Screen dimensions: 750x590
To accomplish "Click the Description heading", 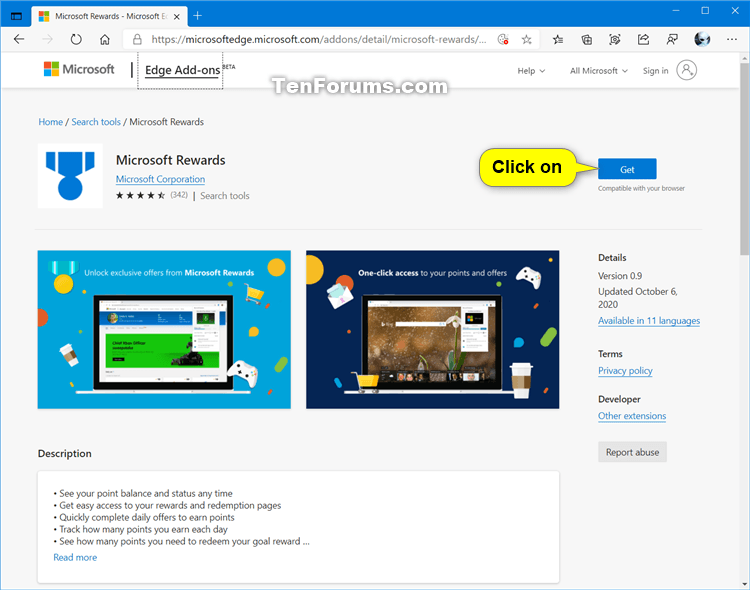I will (x=65, y=454).
